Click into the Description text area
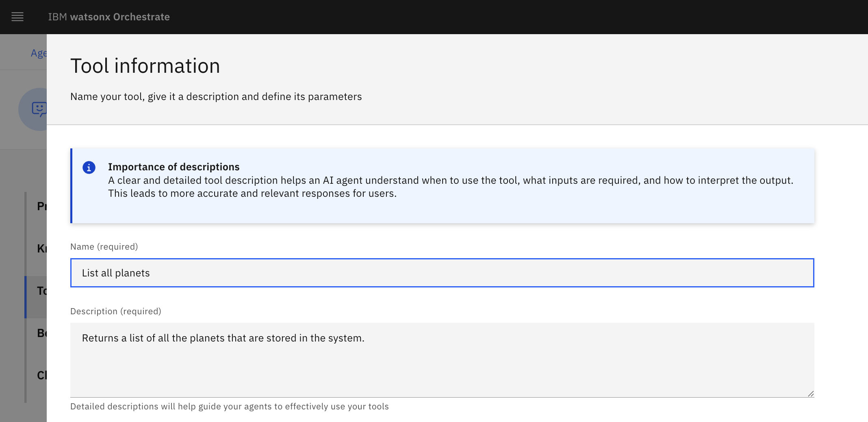 (442, 360)
